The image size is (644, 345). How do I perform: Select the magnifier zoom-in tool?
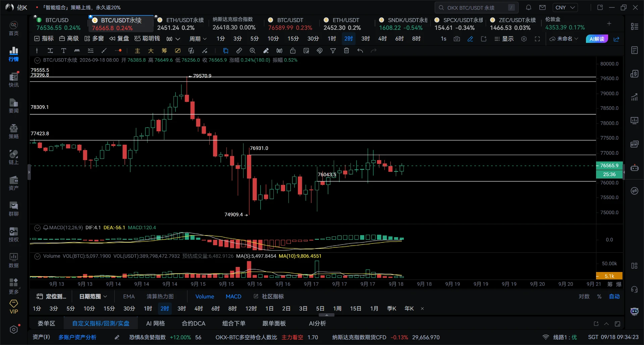(253, 51)
